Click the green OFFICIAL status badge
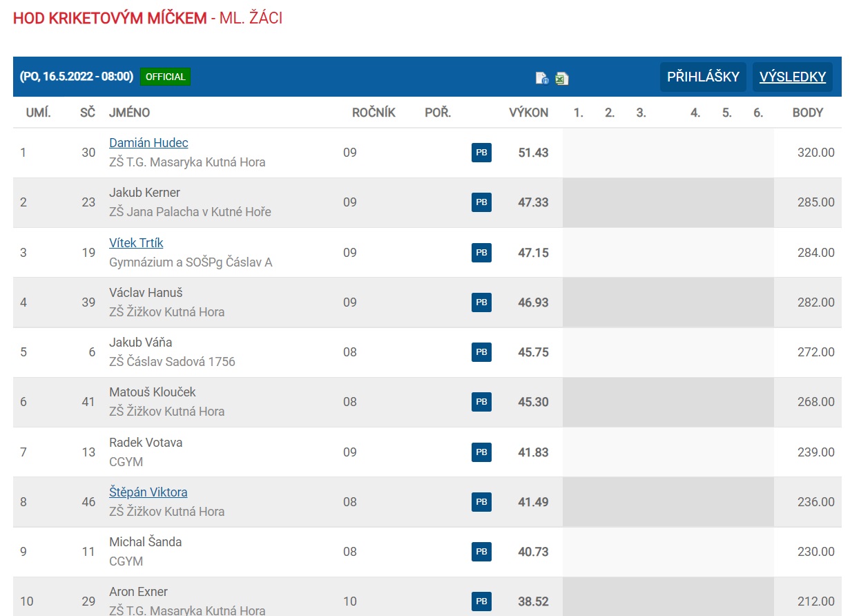The image size is (850, 616). (165, 77)
